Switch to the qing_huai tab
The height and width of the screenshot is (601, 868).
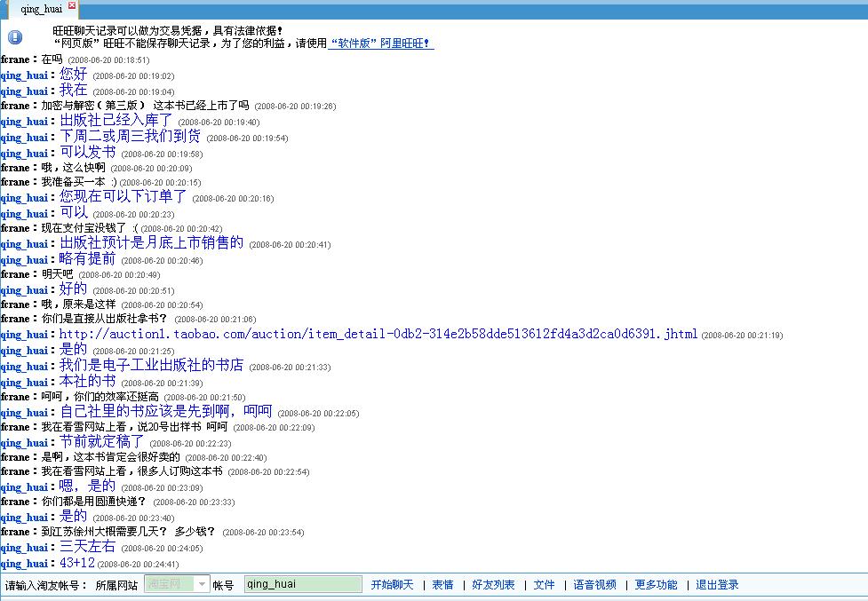[42, 9]
